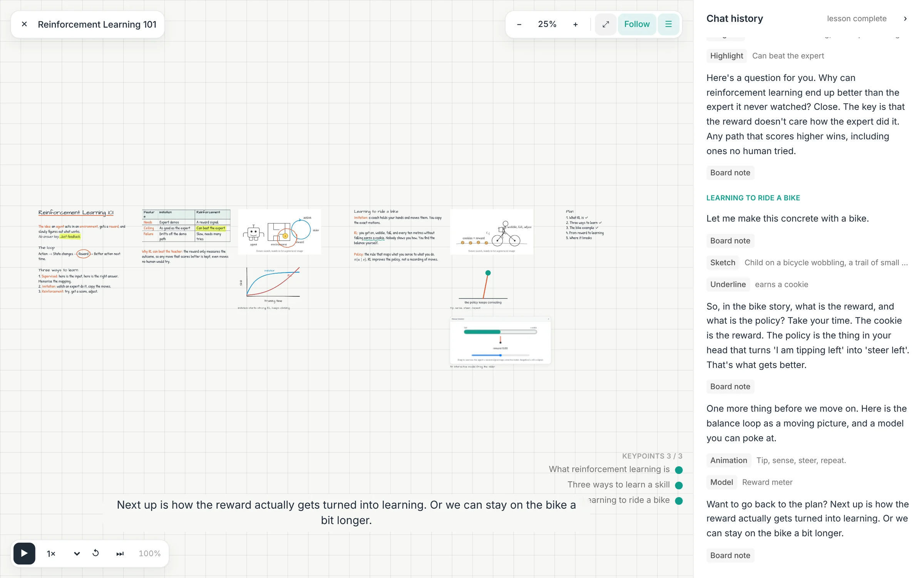This screenshot has height=578, width=924.
Task: Open the agent-environment sketch thumbnail
Action: pyautogui.click(x=279, y=232)
